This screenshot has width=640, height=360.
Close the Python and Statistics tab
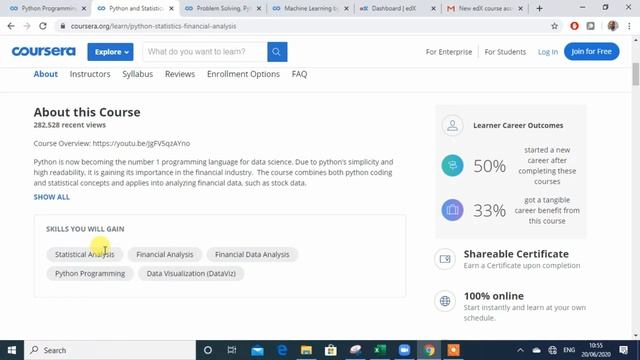click(x=171, y=8)
